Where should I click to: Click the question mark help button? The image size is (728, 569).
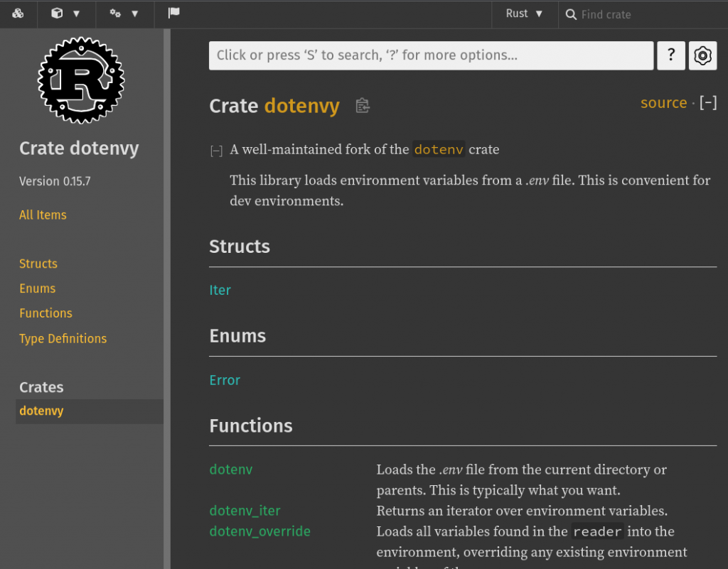pos(671,55)
